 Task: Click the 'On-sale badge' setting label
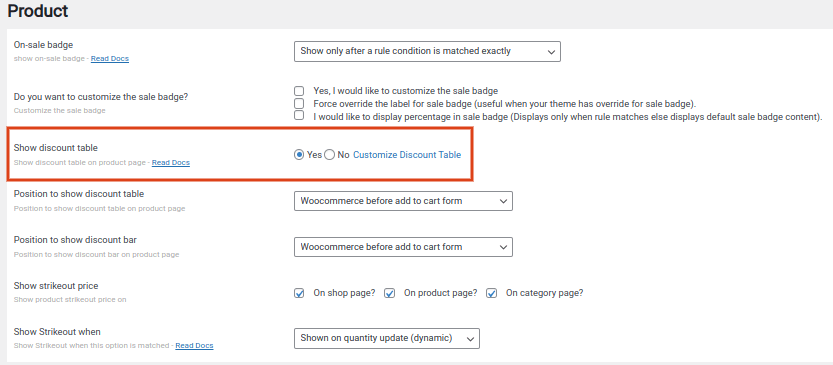(44, 46)
